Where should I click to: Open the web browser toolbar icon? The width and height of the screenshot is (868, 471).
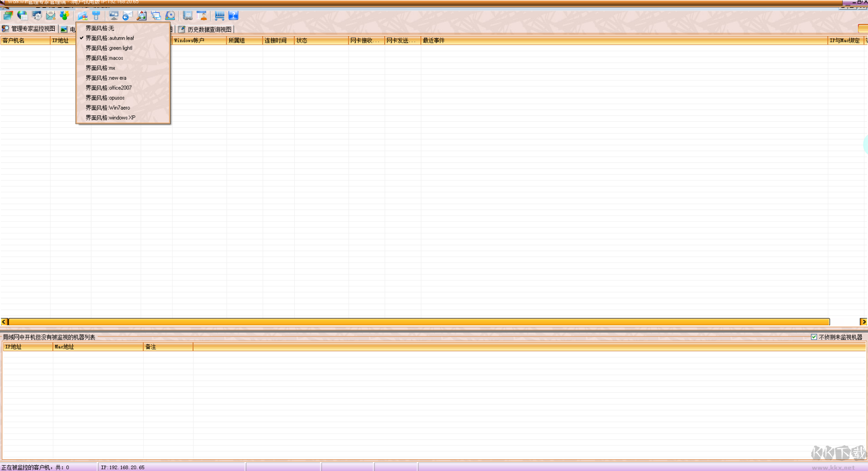(x=22, y=15)
